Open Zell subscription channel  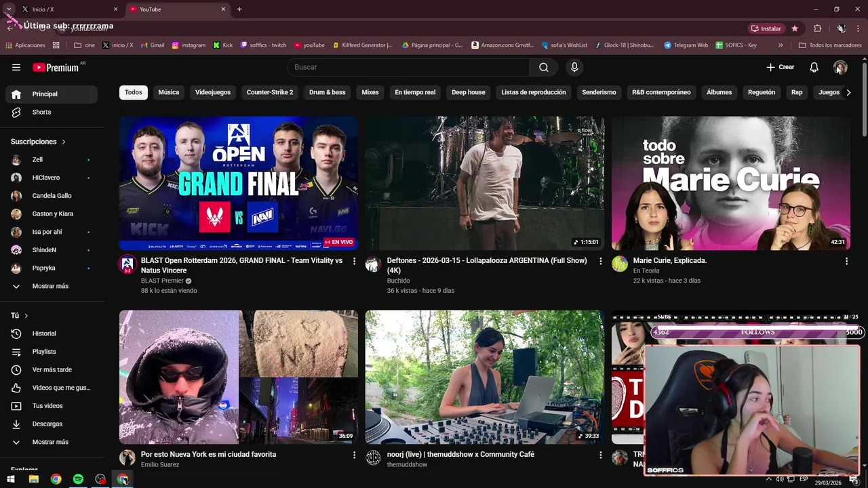click(52, 159)
